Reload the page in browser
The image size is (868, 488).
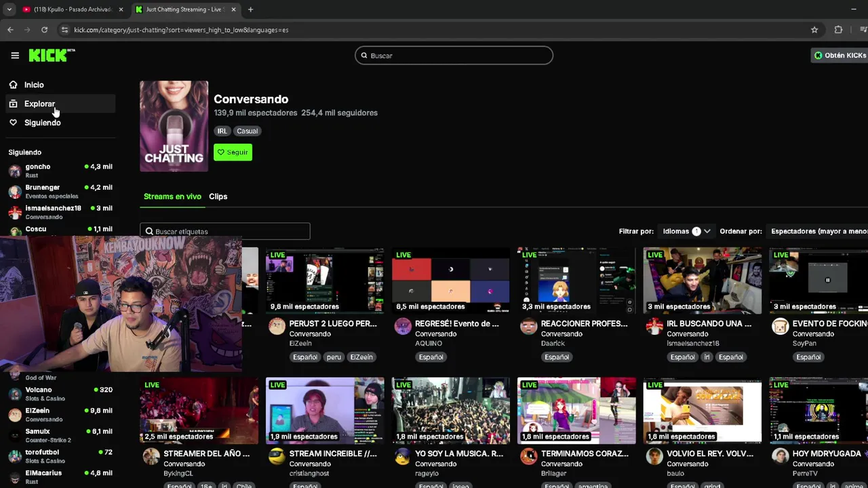click(x=44, y=30)
